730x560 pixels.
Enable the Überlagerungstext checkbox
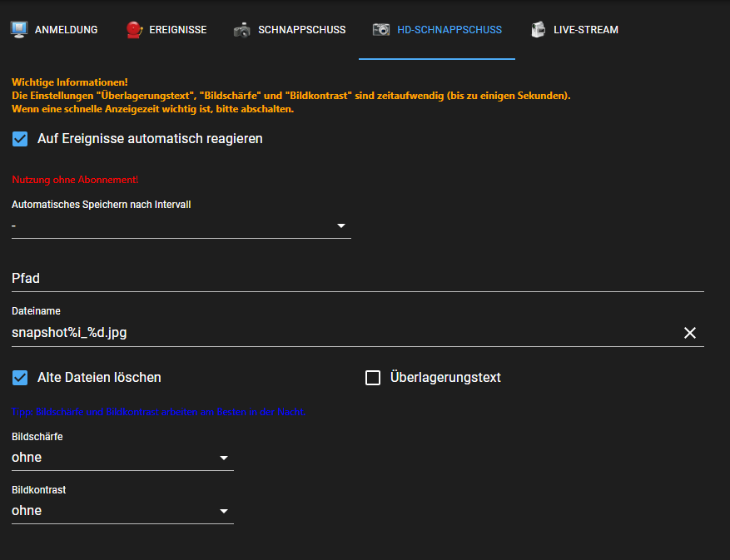point(373,378)
